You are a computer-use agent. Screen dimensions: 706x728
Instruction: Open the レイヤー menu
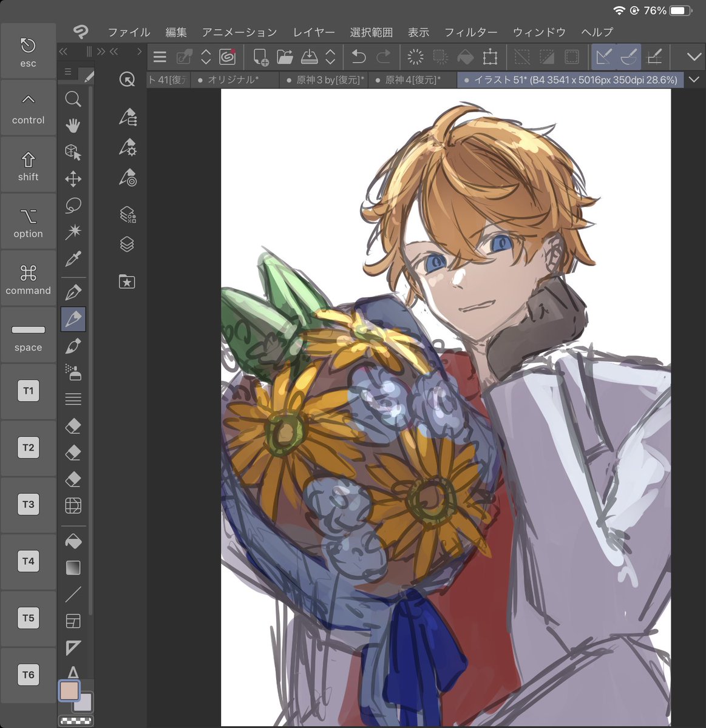[x=314, y=33]
